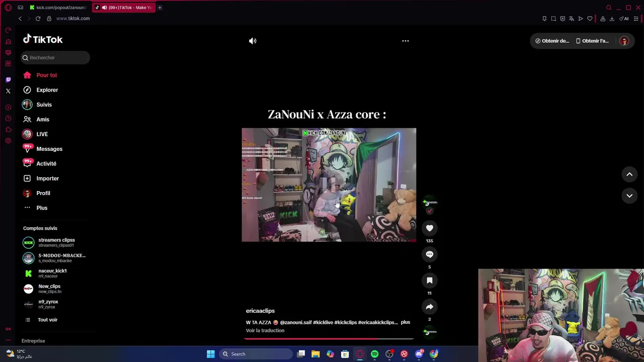Open a new browser tab
644x362 pixels.
[x=159, y=8]
